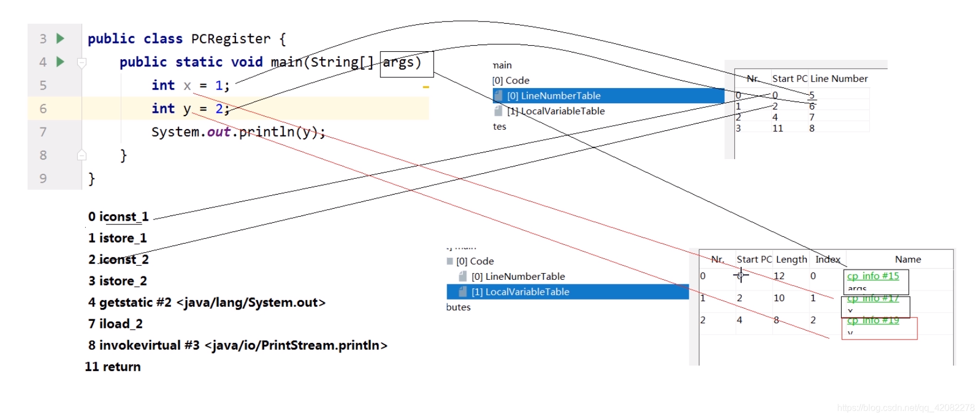Click the 'args' parameter in main signature

pos(398,62)
